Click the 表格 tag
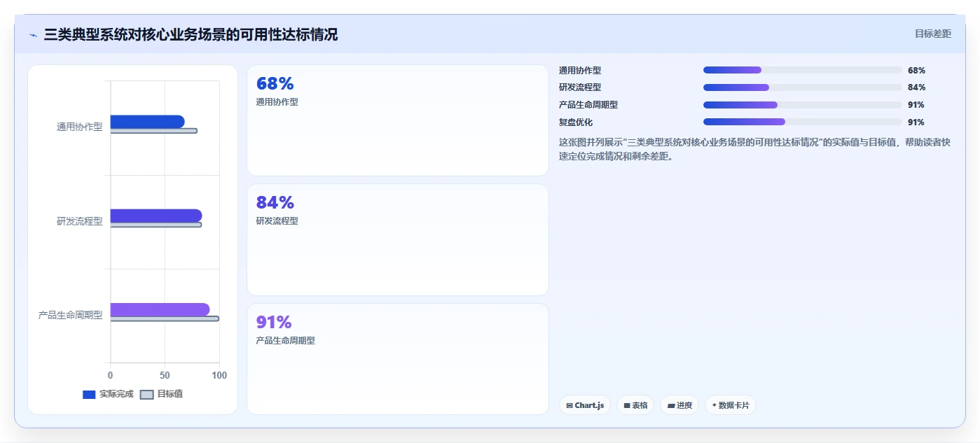This screenshot has width=980, height=443. pyautogui.click(x=635, y=405)
